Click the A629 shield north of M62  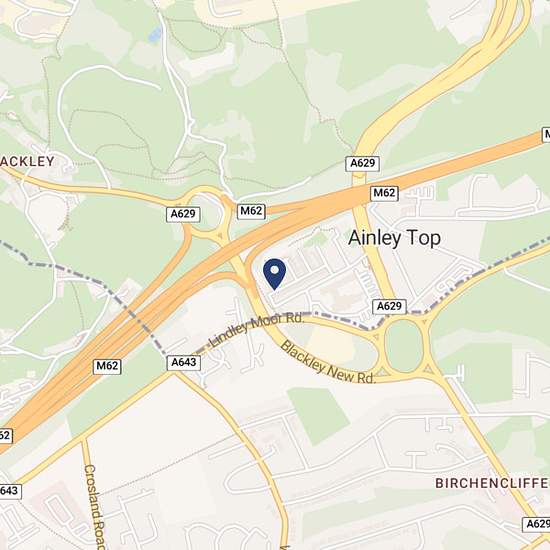pyautogui.click(x=362, y=163)
